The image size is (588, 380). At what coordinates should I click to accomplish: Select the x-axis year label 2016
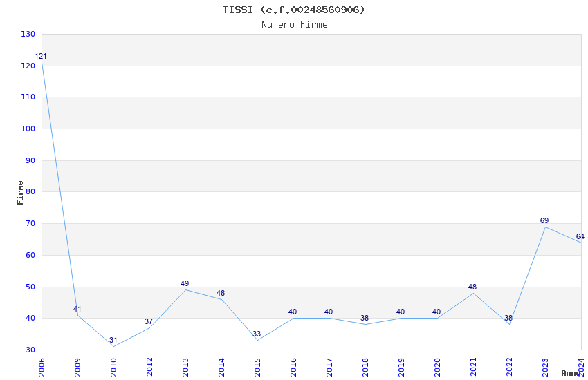click(x=293, y=367)
